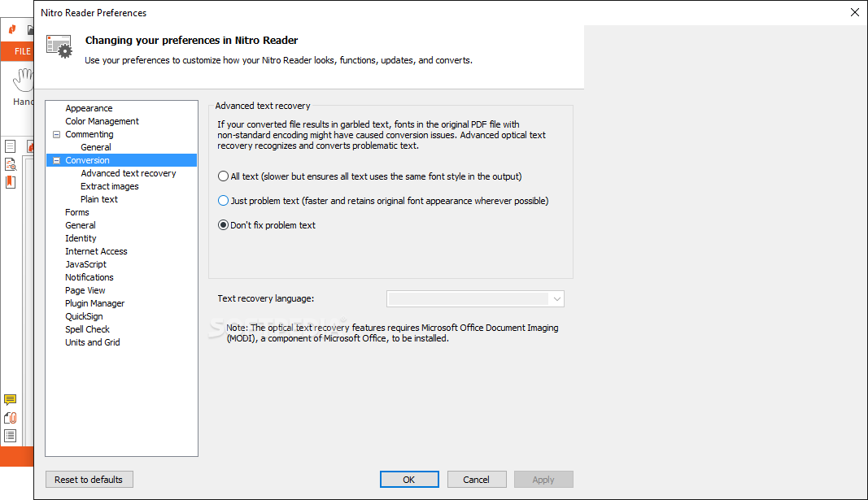Viewport: 868px width, 500px height.
Task: Open the Pages panel icon in left sidebar
Action: point(10,146)
